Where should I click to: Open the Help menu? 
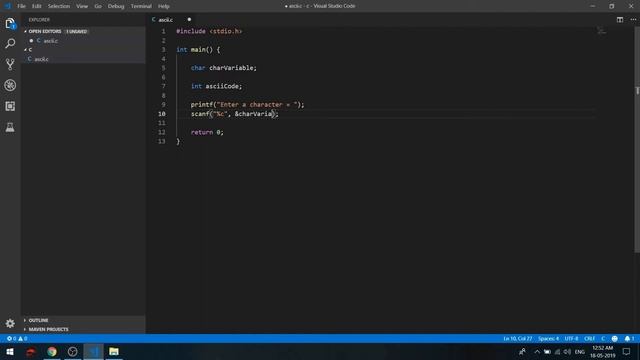164,6
